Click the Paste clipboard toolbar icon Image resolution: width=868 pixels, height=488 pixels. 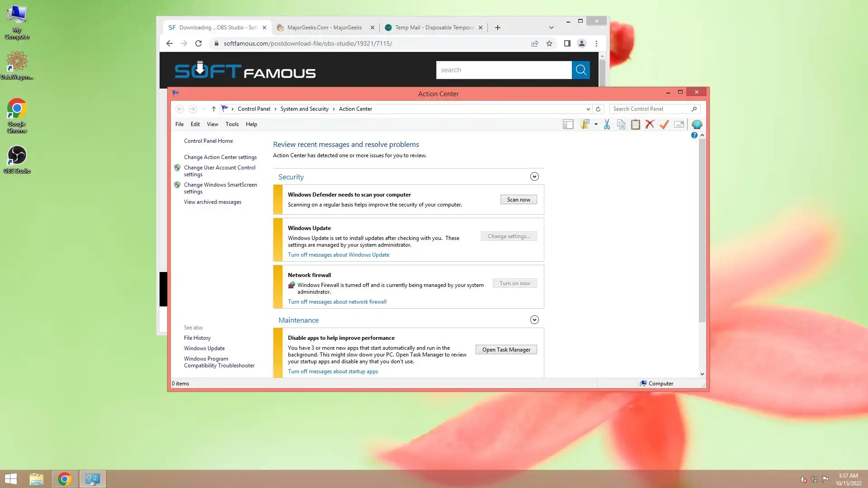click(635, 124)
